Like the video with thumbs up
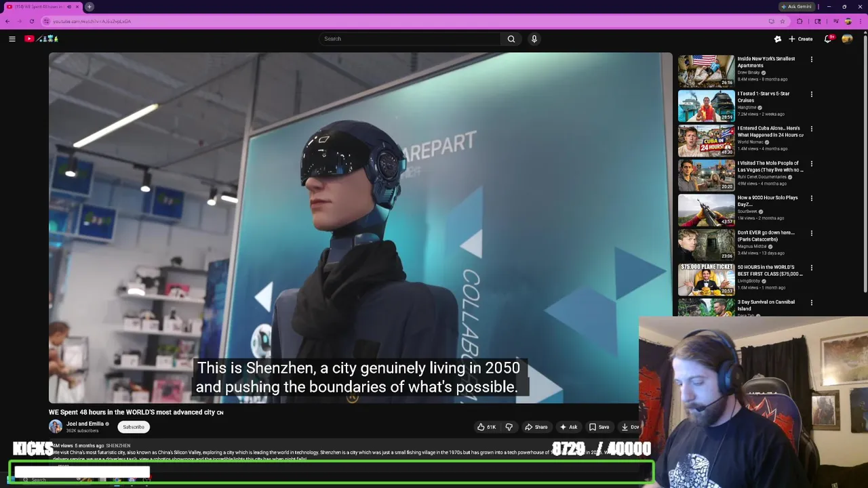The image size is (868, 488). coord(486,427)
